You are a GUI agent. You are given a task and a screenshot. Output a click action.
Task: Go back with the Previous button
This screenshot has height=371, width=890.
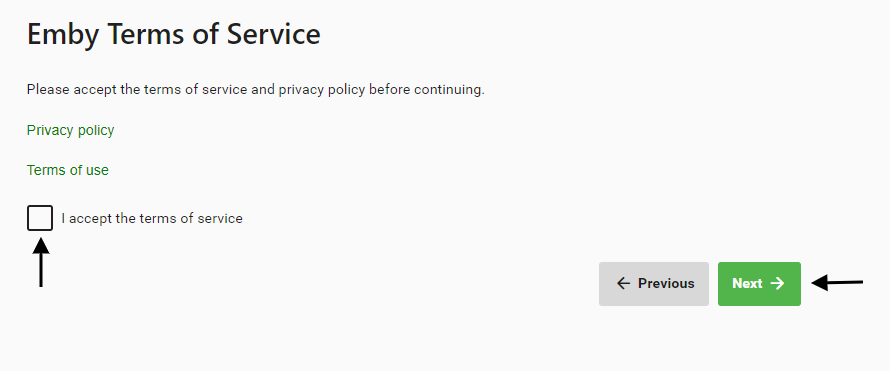(654, 284)
